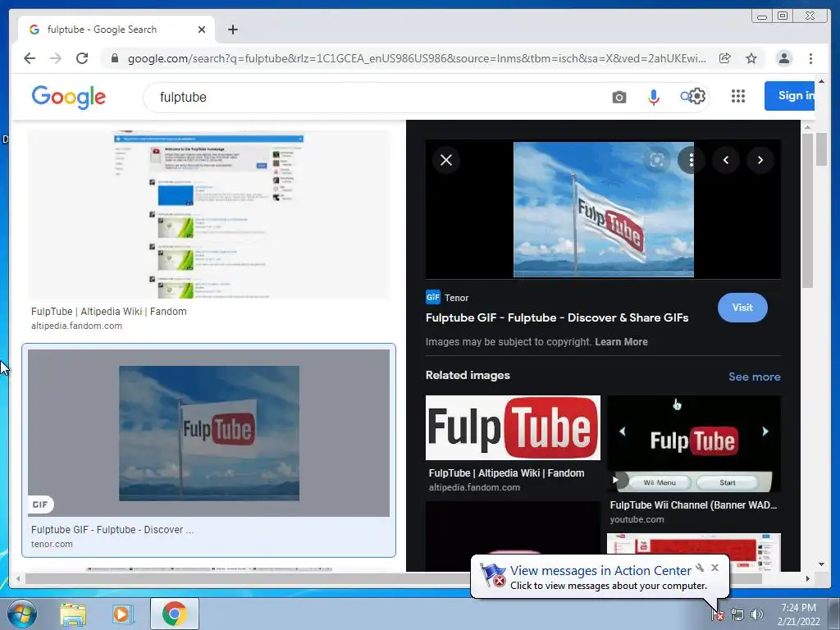
Task: Go back to the previous page
Action: (30, 58)
